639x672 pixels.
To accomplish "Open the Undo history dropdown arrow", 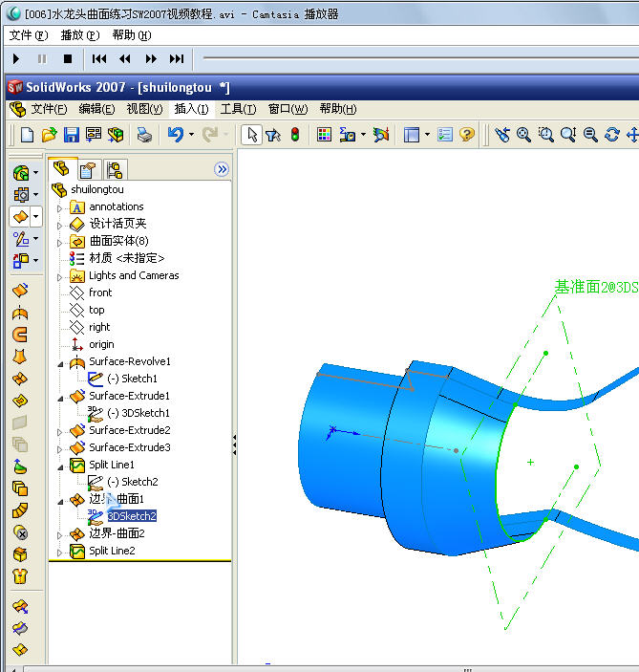I will [x=191, y=135].
